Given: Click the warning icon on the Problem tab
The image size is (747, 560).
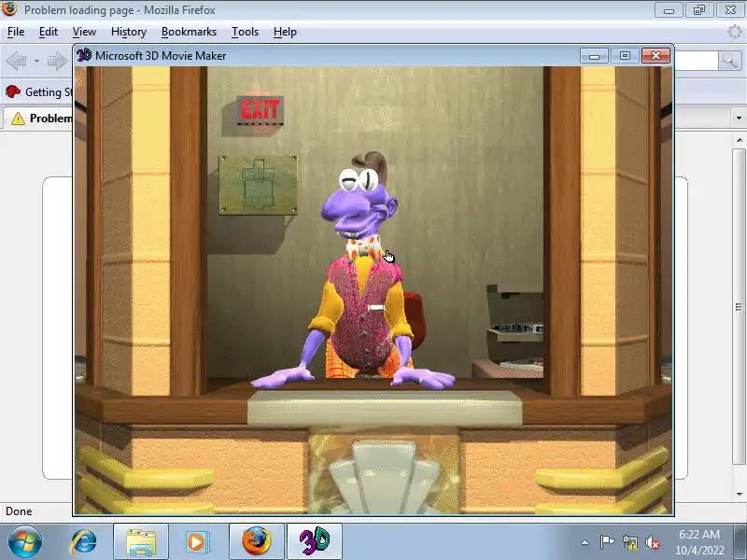Looking at the screenshot, I should pyautogui.click(x=18, y=119).
